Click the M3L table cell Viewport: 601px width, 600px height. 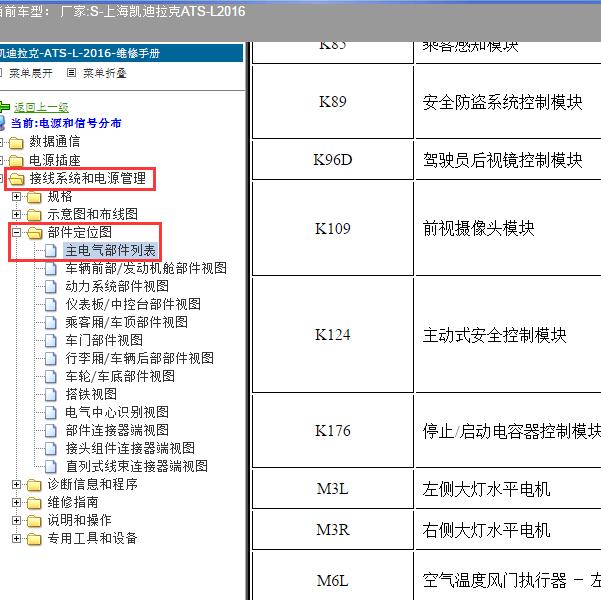(333, 489)
